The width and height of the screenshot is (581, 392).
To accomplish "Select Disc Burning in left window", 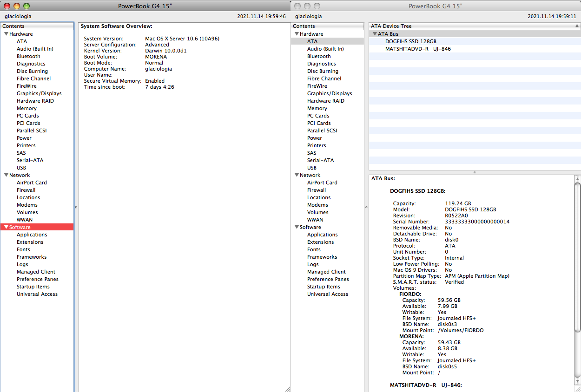I will pos(32,71).
